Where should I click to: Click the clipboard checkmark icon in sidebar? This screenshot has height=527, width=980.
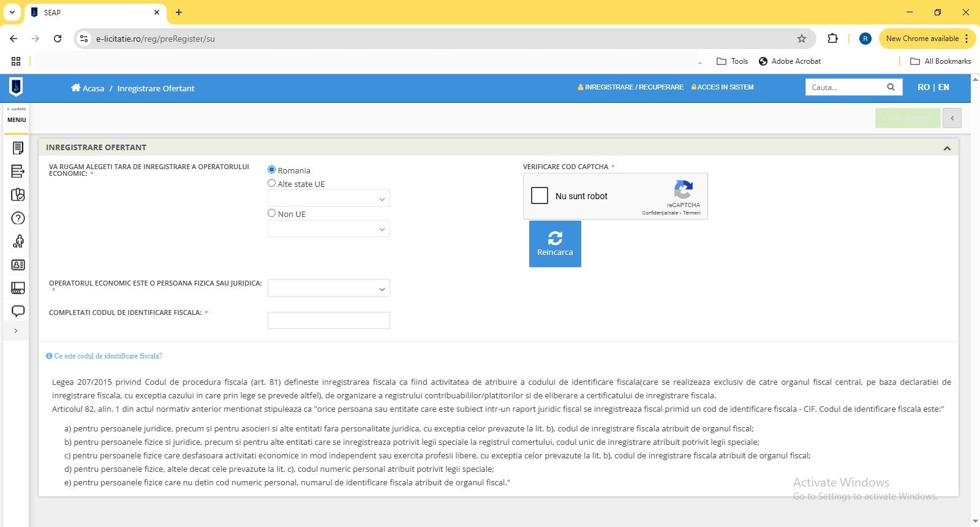(18, 195)
